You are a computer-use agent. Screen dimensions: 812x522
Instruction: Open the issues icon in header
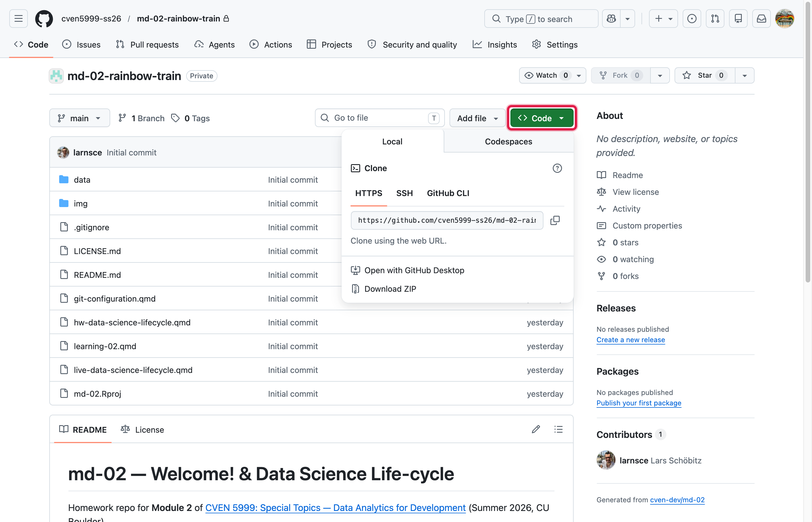(x=692, y=19)
